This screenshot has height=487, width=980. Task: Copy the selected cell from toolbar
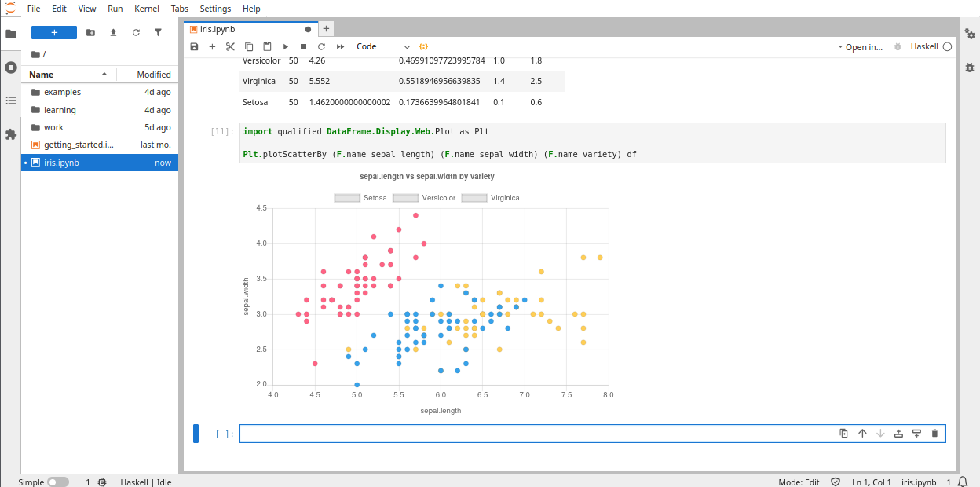click(x=249, y=47)
